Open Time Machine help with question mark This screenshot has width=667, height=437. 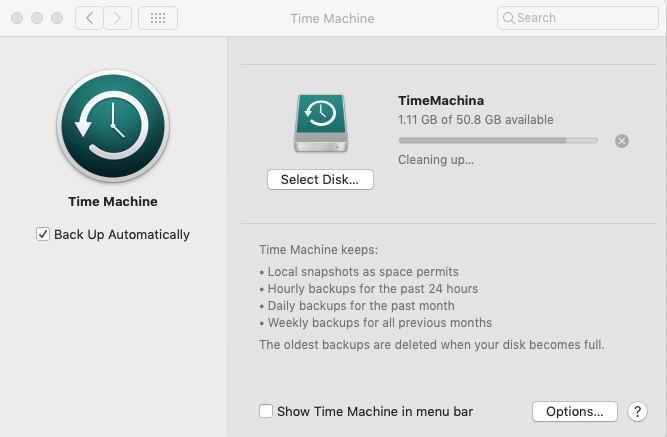coord(637,411)
